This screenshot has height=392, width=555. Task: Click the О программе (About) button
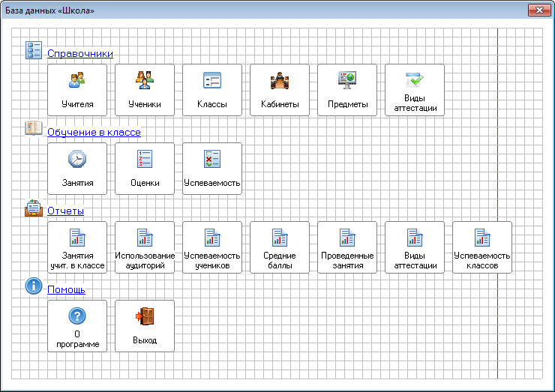[77, 326]
